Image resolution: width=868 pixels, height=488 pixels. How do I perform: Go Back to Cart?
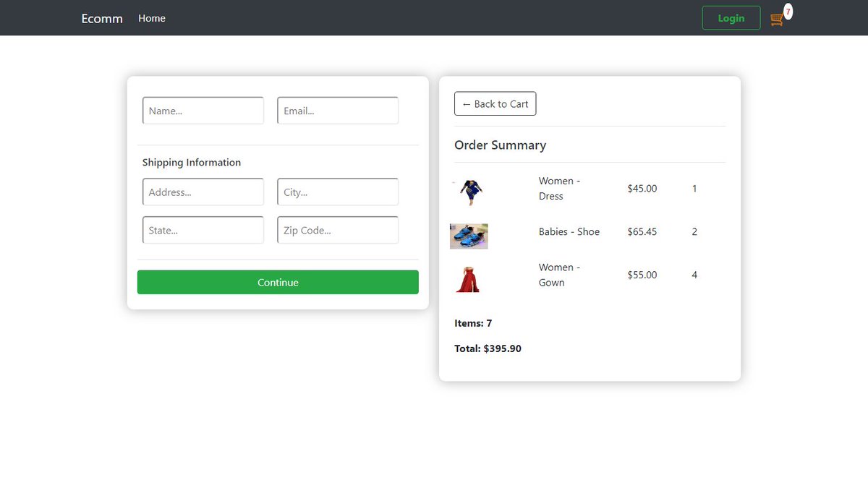[x=495, y=104]
